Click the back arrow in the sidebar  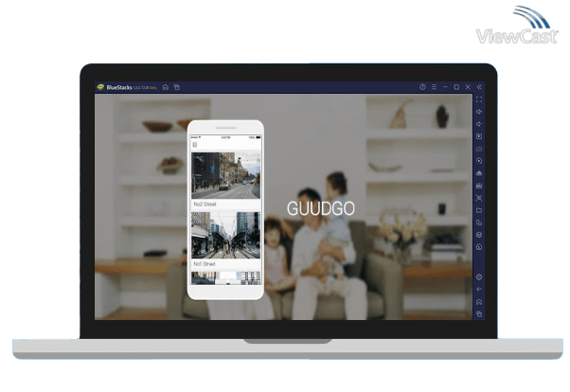pyautogui.click(x=479, y=289)
